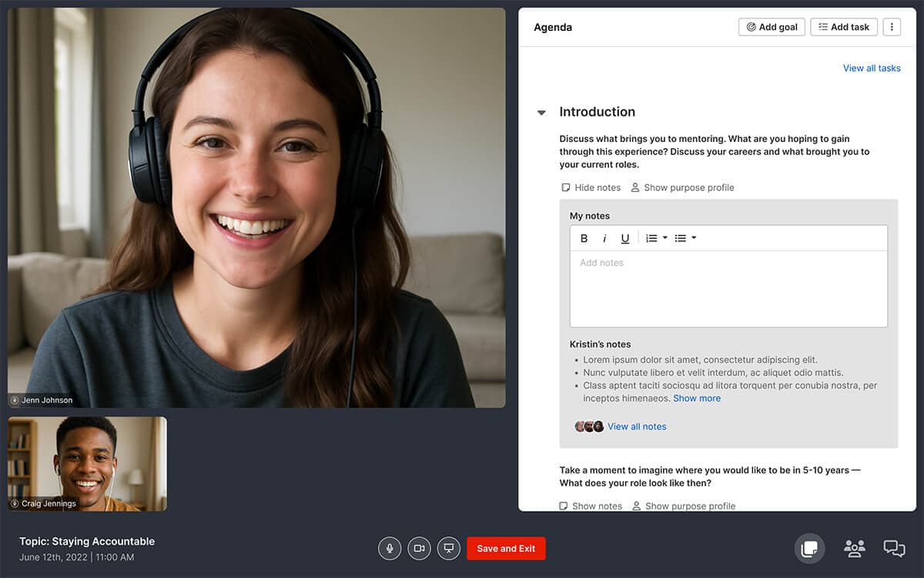The image size is (924, 578).
Task: Click the Topic: Staying Accountable title
Action: pyautogui.click(x=87, y=541)
